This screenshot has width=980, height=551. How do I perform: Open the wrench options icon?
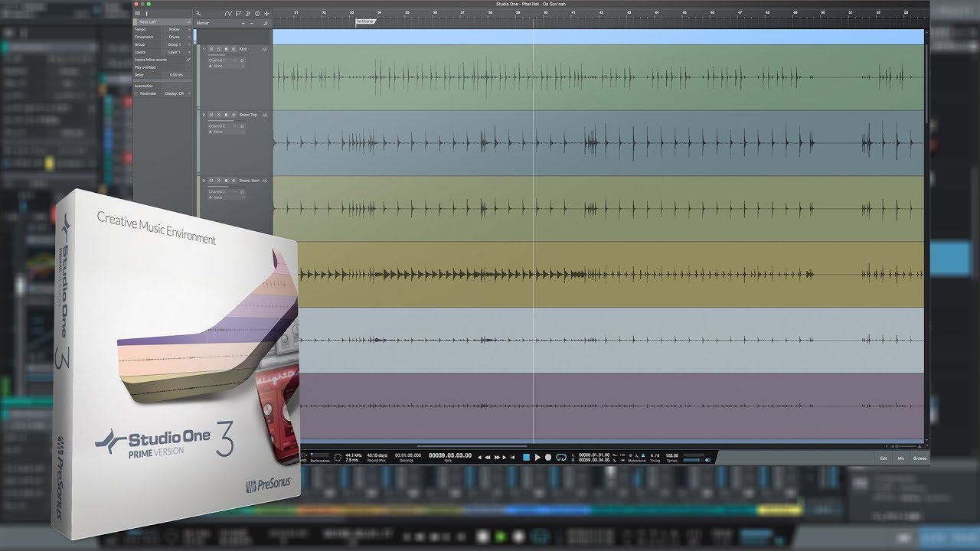click(x=198, y=13)
